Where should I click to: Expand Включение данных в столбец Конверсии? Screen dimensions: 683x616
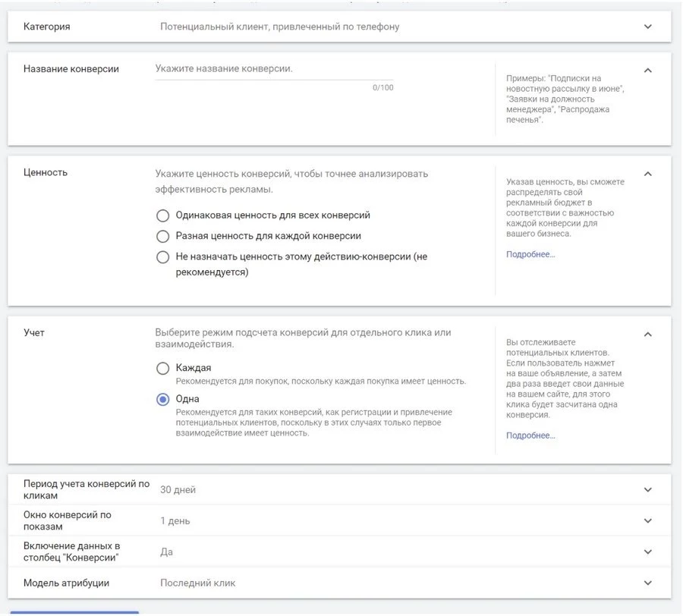point(647,552)
